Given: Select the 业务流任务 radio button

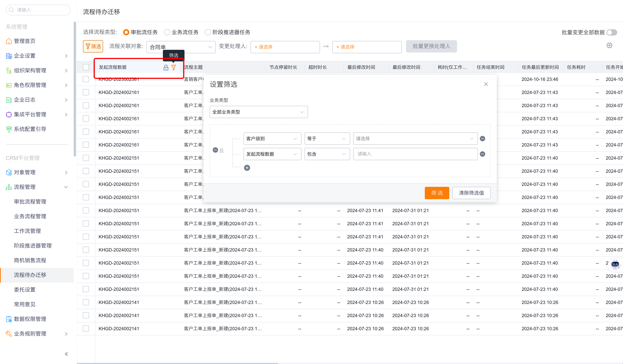Looking at the screenshot, I should [167, 32].
